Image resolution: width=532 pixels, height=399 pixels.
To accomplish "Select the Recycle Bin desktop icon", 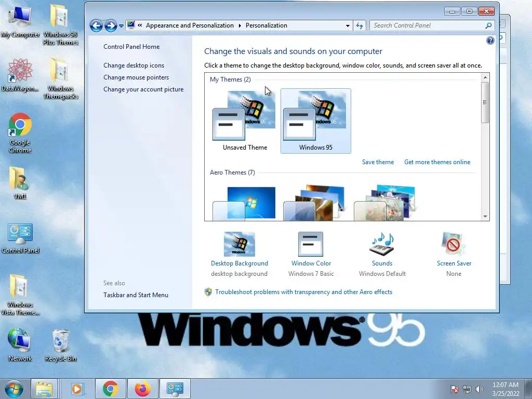I will click(x=61, y=345).
